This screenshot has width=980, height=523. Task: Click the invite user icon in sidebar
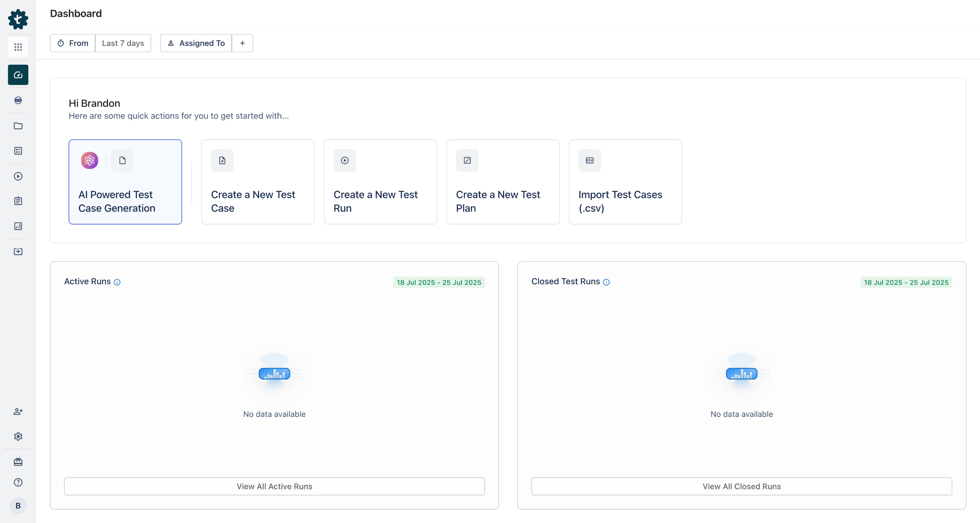coord(18,411)
